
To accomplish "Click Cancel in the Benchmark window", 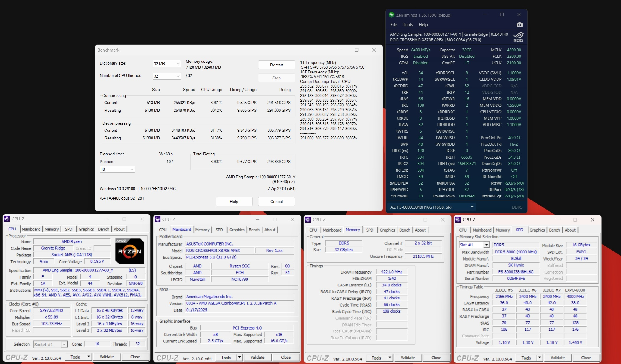I will [x=277, y=202].
